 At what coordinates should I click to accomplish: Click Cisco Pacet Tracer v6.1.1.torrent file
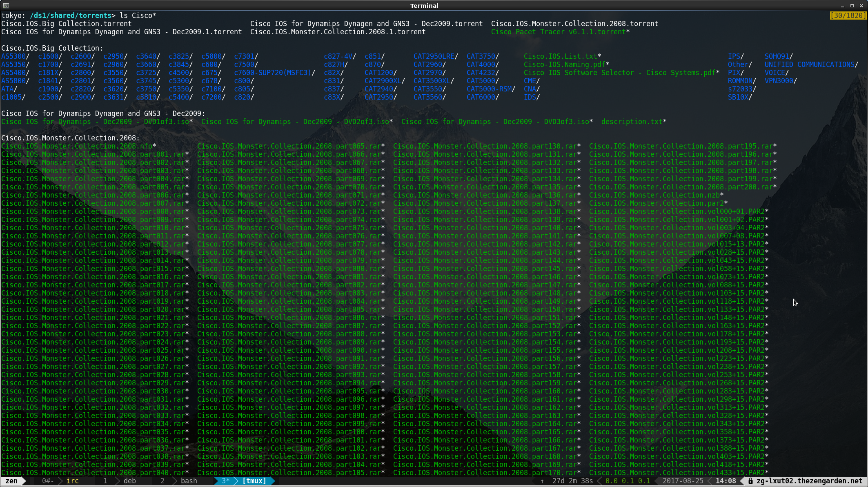tap(559, 32)
